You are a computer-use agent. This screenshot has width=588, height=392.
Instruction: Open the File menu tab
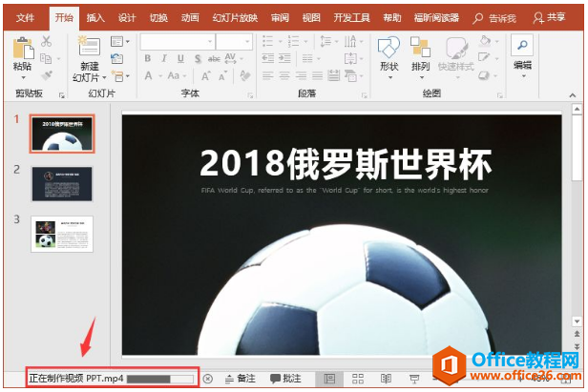point(25,17)
